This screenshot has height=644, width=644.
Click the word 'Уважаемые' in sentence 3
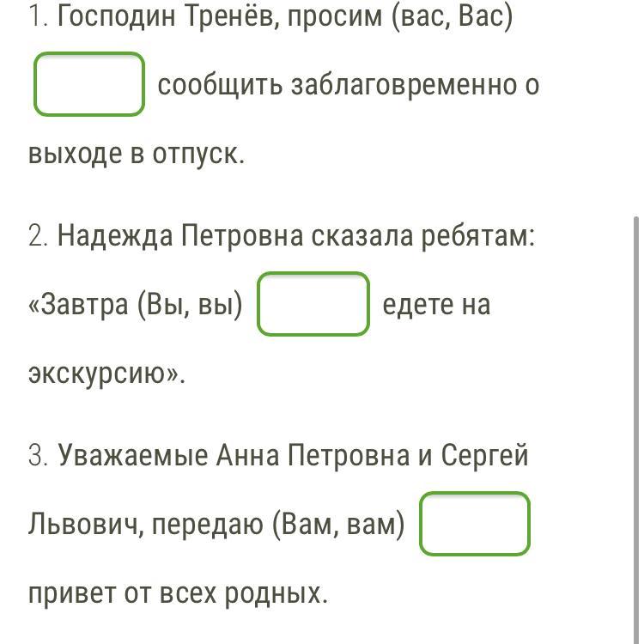click(132, 455)
